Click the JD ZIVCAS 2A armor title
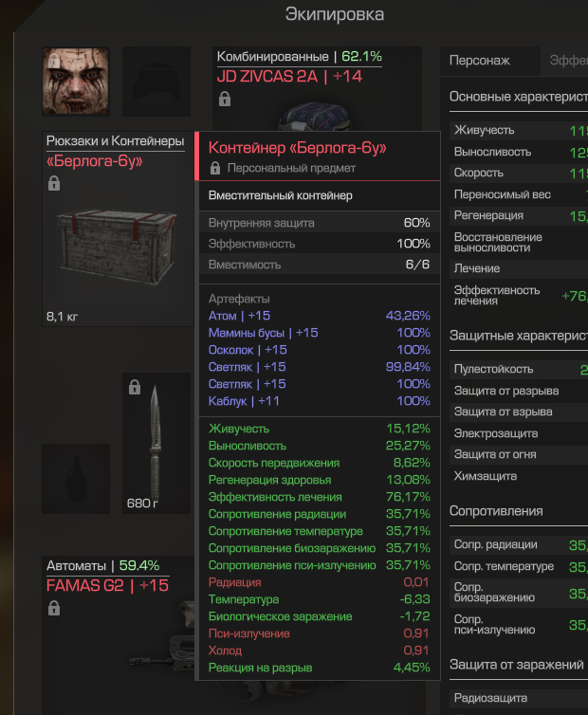 [x=289, y=76]
